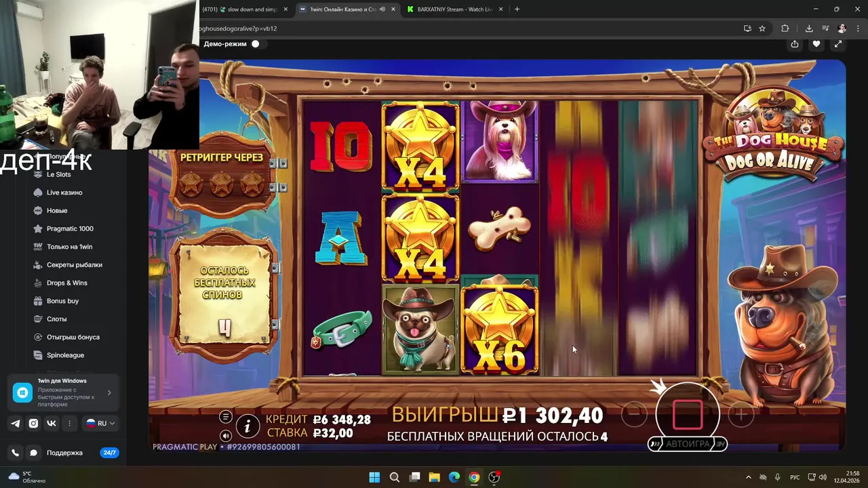This screenshot has width=868, height=488.
Task: Click the КРЕДИТ ₽6 348,28 balance
Action: (318, 420)
